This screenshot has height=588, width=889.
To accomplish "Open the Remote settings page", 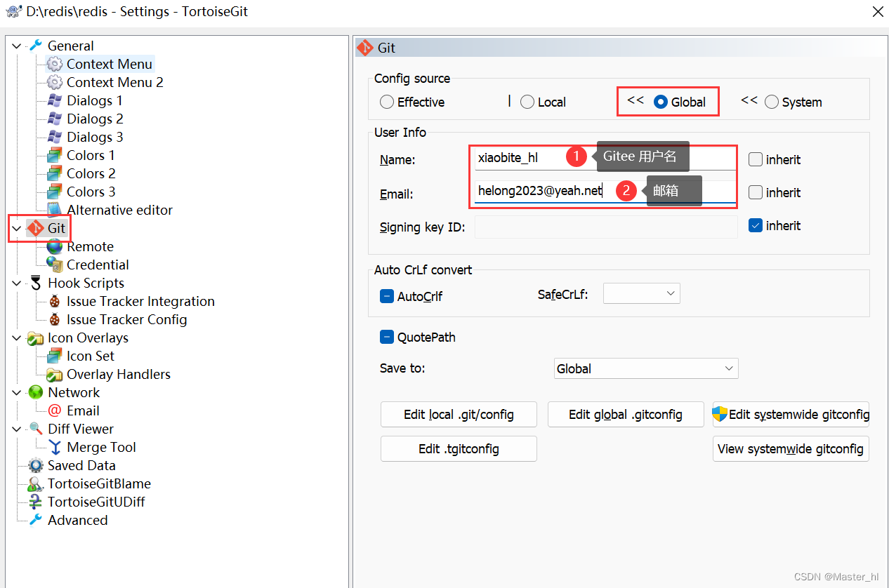I will (90, 246).
